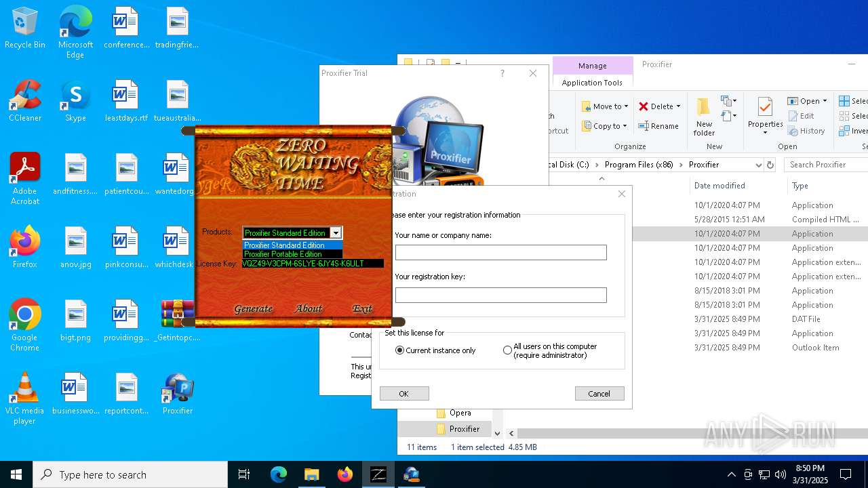Click the Type column header
The width and height of the screenshot is (868, 488).
point(800,186)
